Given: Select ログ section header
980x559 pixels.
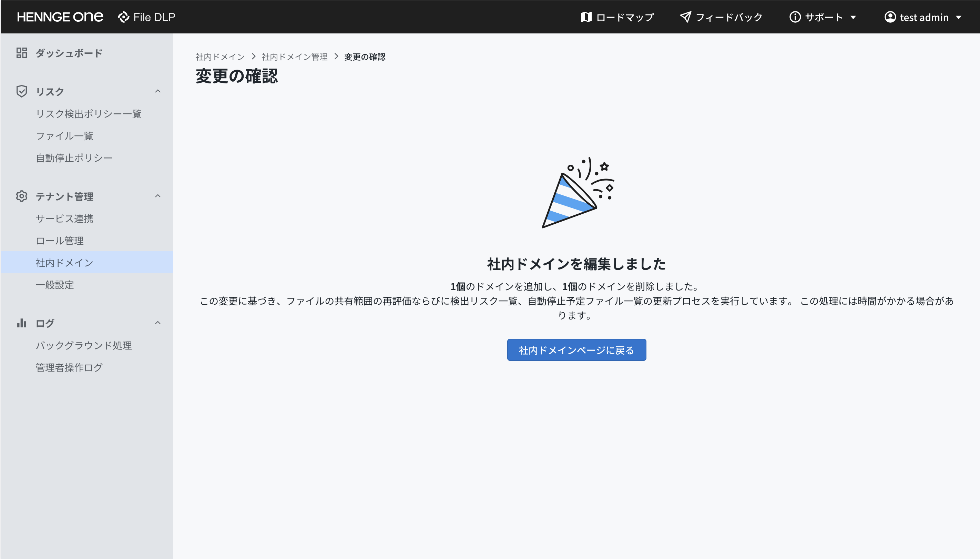Looking at the screenshot, I should coord(45,323).
